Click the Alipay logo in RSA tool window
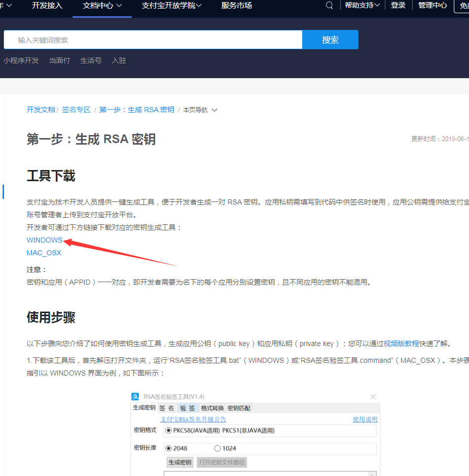The image size is (469, 476). click(135, 396)
